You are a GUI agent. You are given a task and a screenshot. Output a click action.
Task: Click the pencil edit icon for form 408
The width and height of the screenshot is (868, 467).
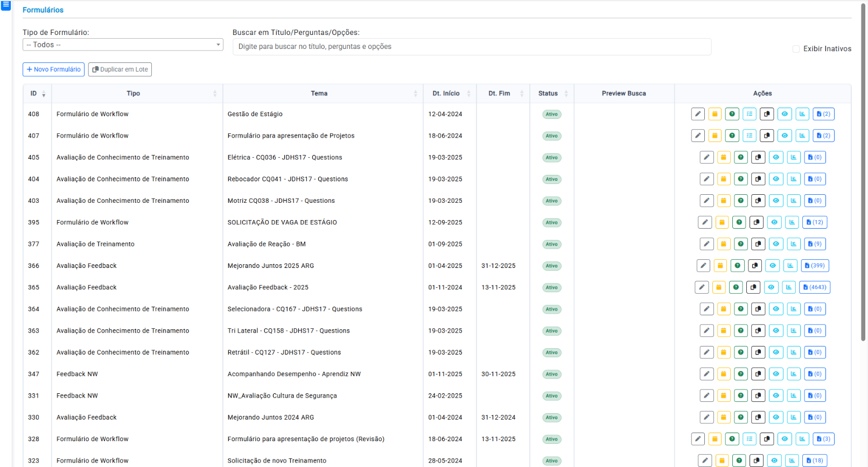tap(698, 114)
